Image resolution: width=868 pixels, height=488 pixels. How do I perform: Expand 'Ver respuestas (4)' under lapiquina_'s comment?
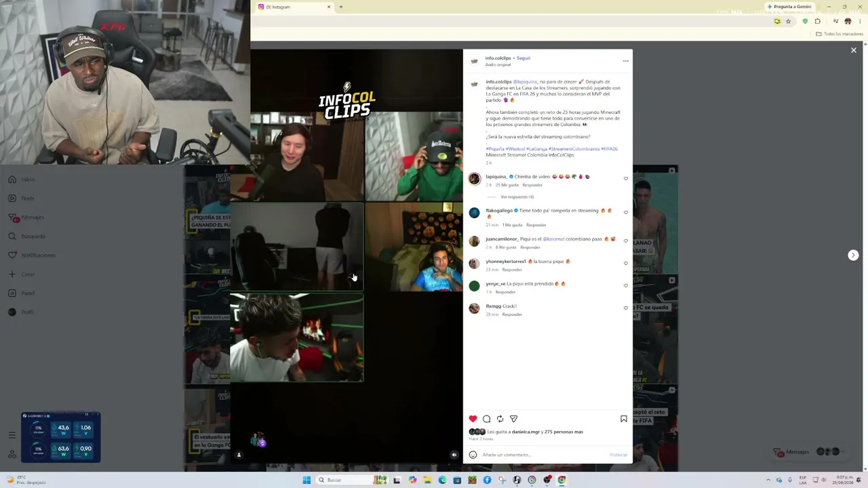517,197
